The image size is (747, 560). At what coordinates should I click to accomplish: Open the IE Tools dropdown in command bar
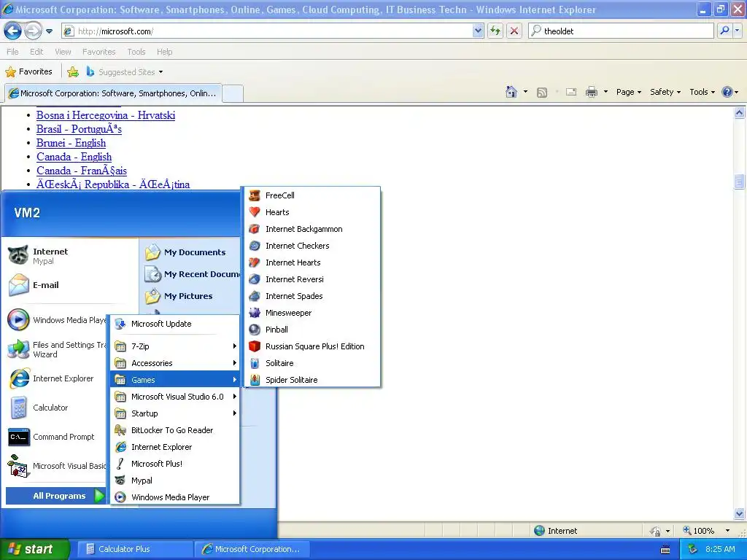point(702,92)
